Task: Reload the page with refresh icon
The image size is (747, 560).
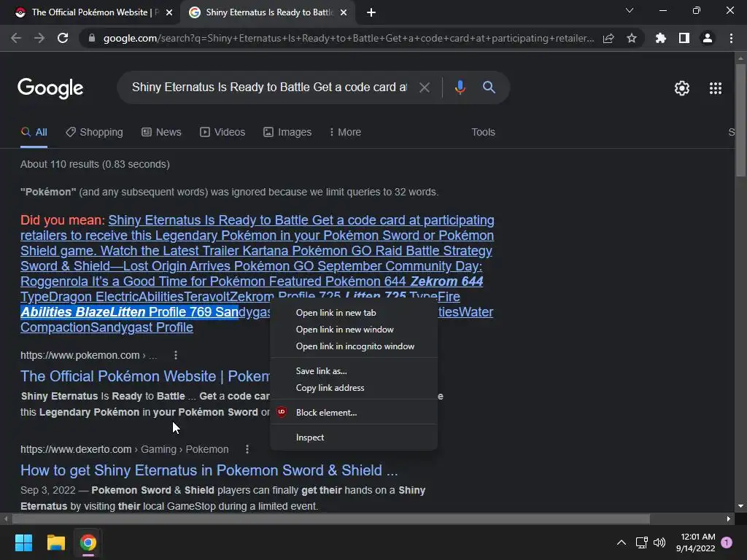Action: [63, 38]
